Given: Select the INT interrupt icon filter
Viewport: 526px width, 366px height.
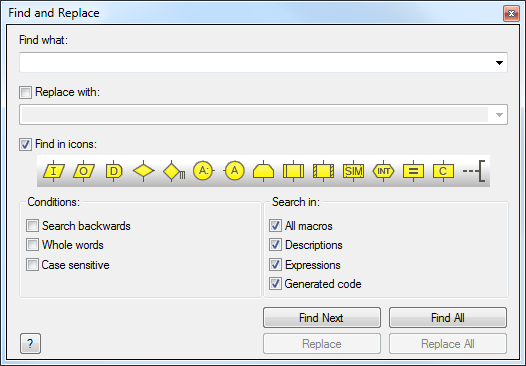Looking at the screenshot, I should (383, 171).
